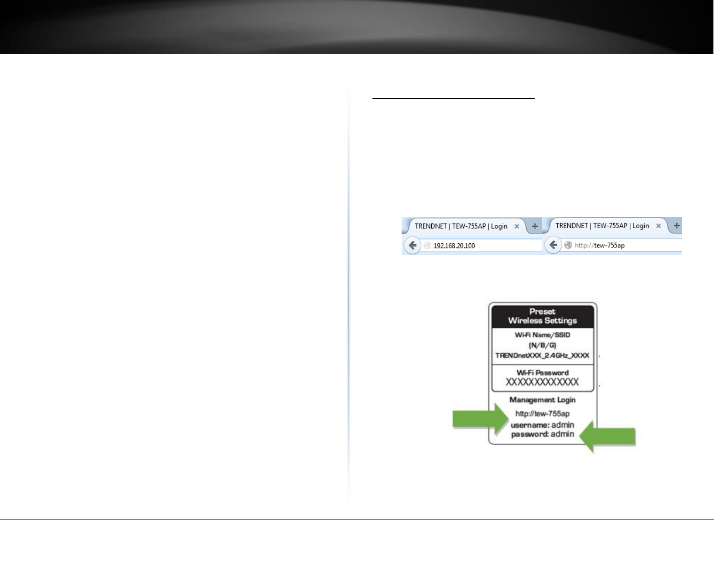
Task: Click the back arrow beside the http://tew-755ap address
Action: click(x=554, y=245)
